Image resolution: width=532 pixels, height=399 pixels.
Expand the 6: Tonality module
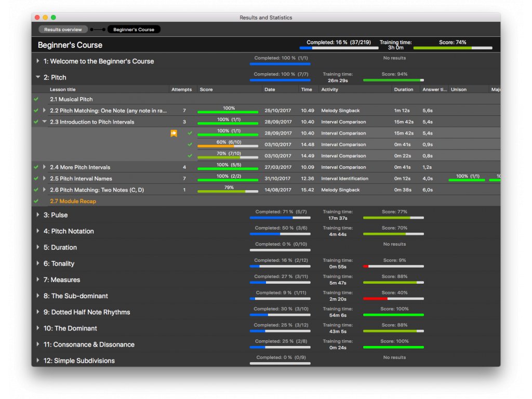[x=38, y=263]
